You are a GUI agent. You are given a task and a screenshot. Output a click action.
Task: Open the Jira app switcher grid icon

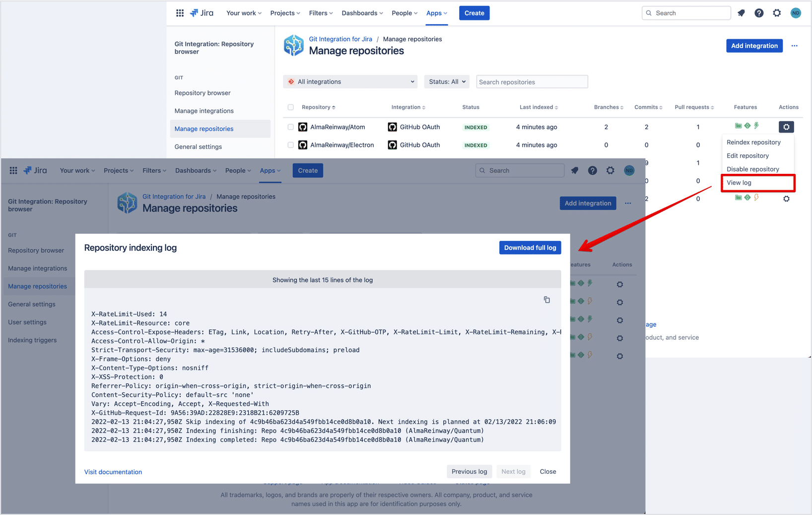(180, 13)
